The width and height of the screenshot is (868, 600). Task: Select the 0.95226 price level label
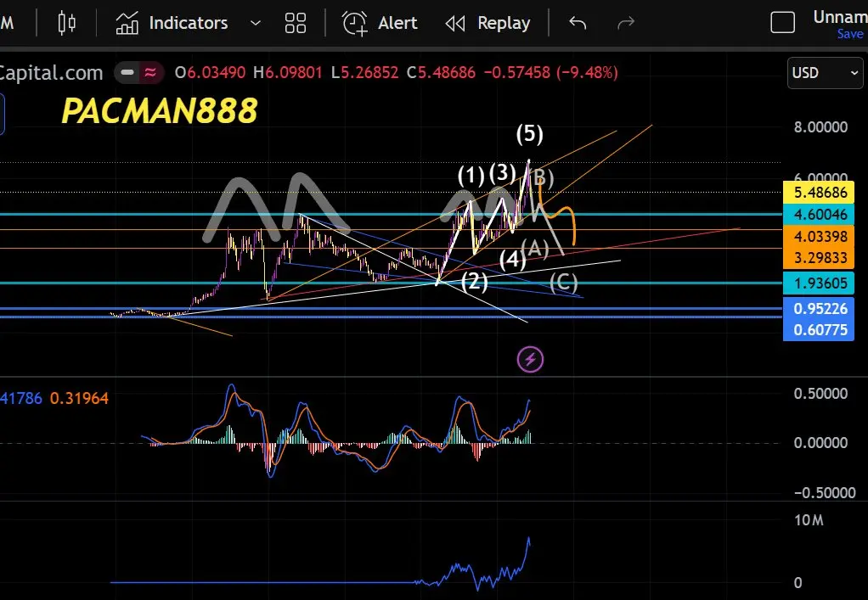(819, 309)
